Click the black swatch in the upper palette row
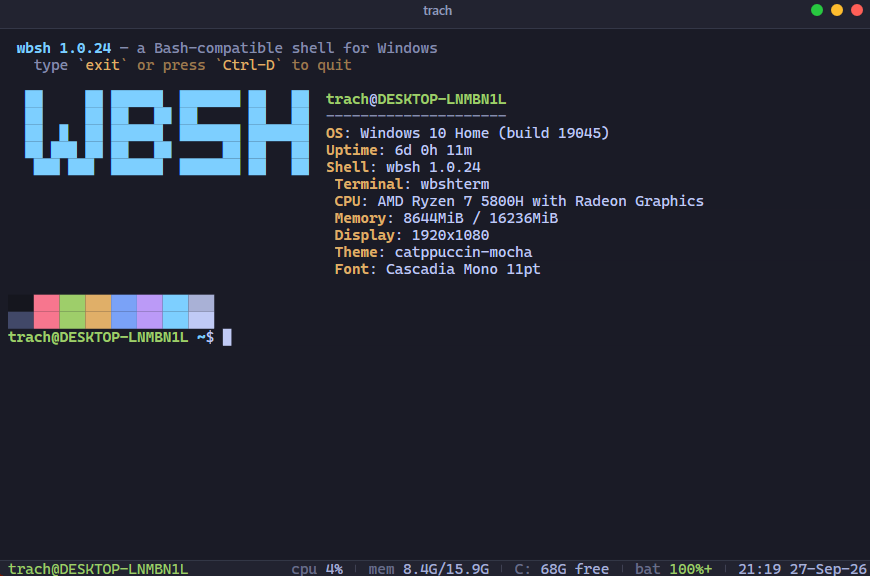The height and width of the screenshot is (576, 870). (21, 304)
